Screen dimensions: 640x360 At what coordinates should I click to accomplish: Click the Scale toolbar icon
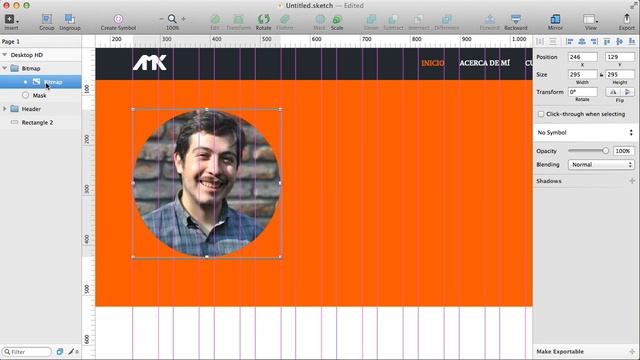337,19
